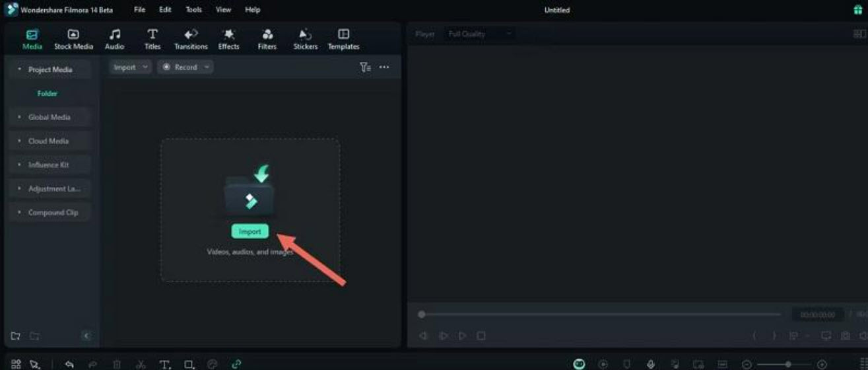The image size is (868, 370).
Task: Open the Record dropdown
Action: coord(185,67)
